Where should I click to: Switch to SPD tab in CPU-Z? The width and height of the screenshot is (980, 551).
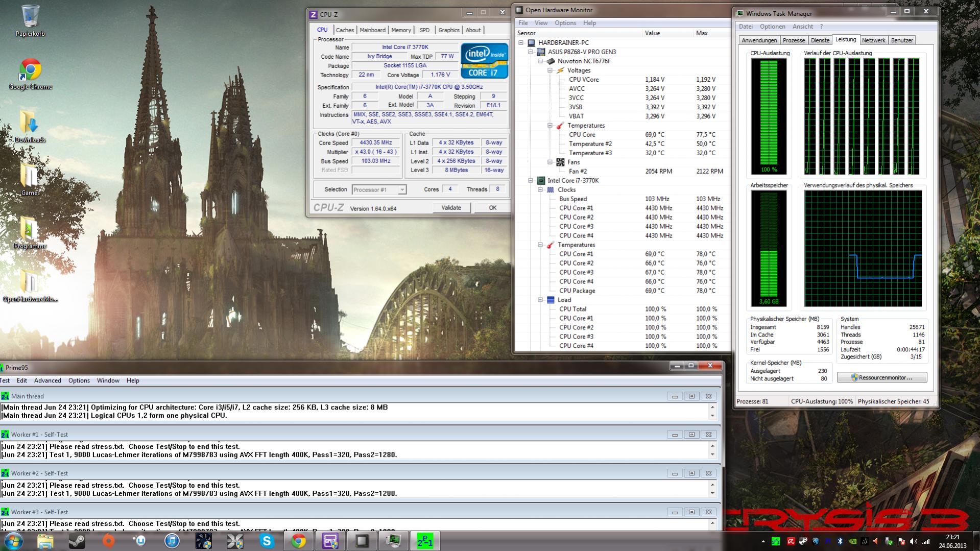(x=424, y=30)
